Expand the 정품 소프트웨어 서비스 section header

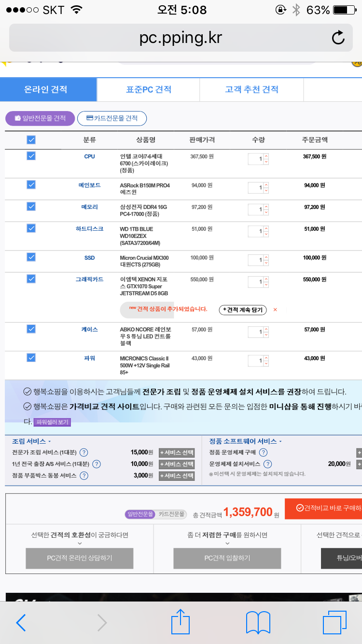(x=245, y=441)
